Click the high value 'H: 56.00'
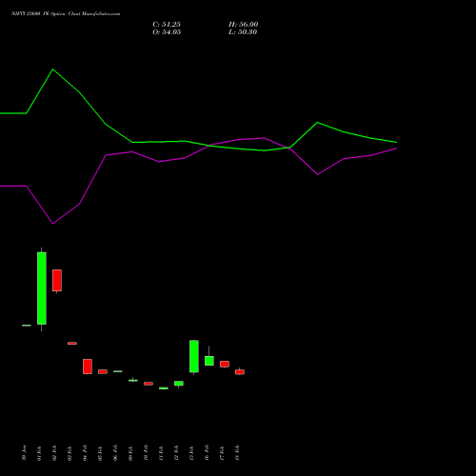The width and height of the screenshot is (476, 476). pos(244,25)
